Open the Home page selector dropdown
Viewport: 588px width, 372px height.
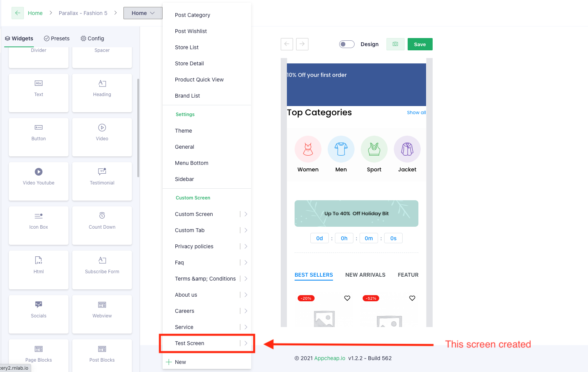click(143, 13)
